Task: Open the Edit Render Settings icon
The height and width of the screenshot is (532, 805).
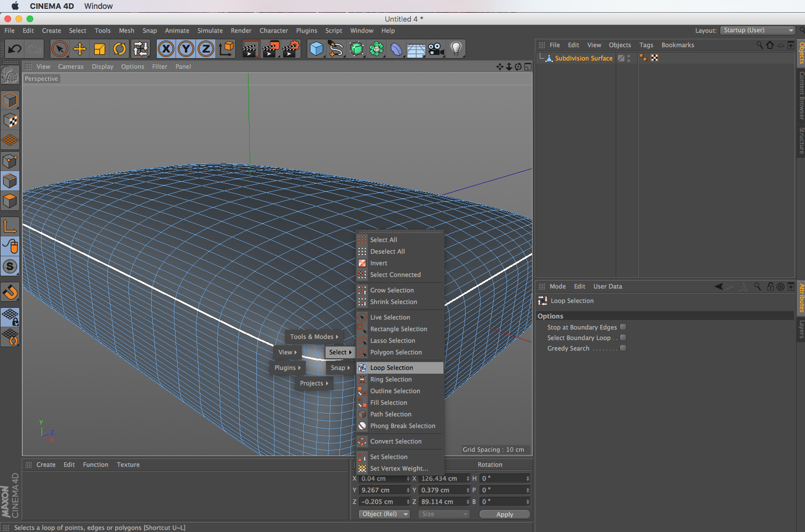Action: pyautogui.click(x=291, y=49)
